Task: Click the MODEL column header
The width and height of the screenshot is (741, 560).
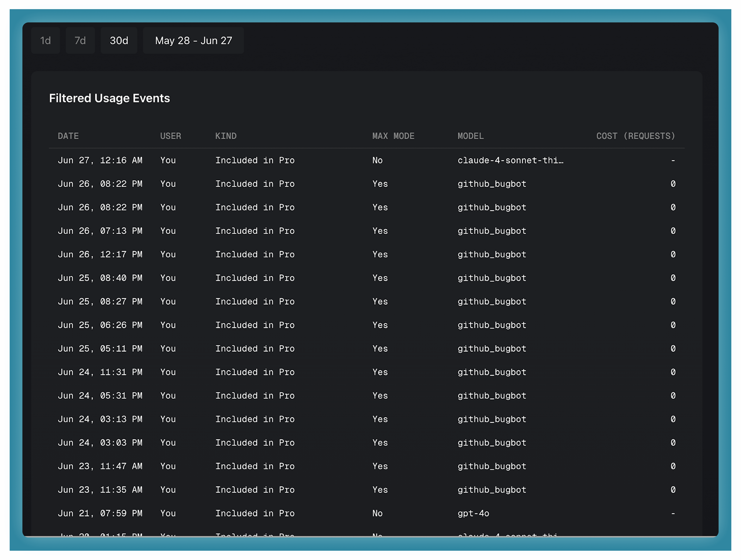Action: pos(471,136)
